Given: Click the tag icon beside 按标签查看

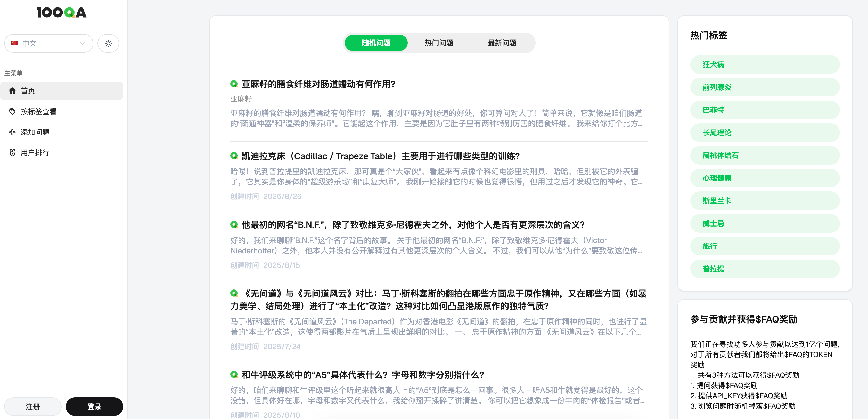Looking at the screenshot, I should pos(12,111).
